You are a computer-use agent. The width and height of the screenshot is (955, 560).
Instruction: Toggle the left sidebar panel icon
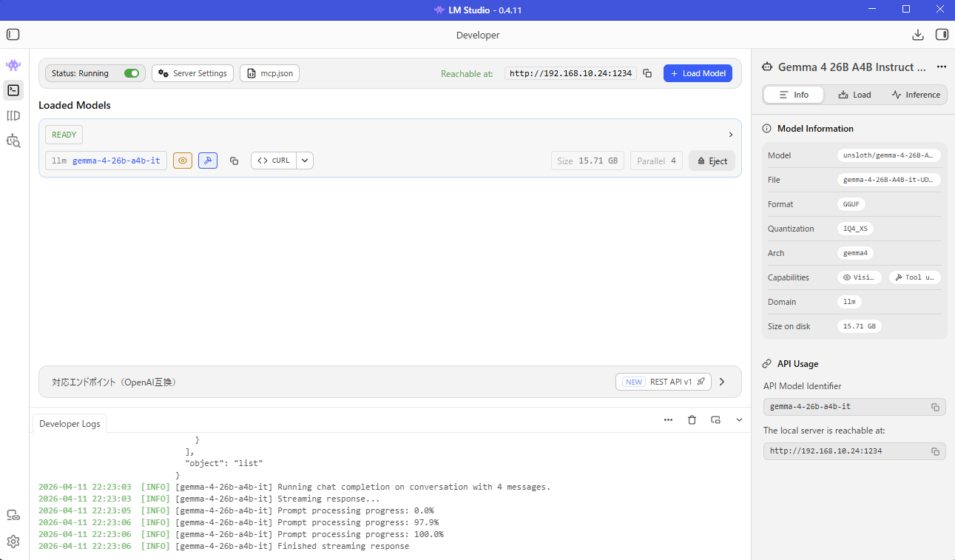13,35
